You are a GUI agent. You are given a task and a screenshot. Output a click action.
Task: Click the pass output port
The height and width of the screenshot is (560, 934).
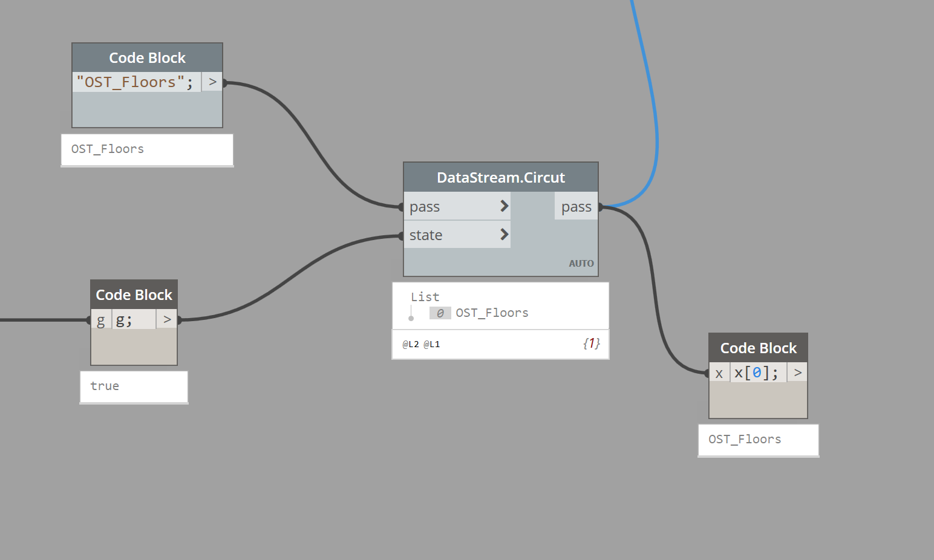pyautogui.click(x=576, y=207)
